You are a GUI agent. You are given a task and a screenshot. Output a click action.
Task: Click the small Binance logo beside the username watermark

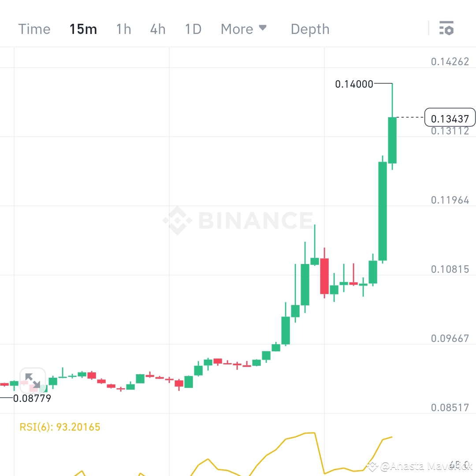pyautogui.click(x=373, y=466)
